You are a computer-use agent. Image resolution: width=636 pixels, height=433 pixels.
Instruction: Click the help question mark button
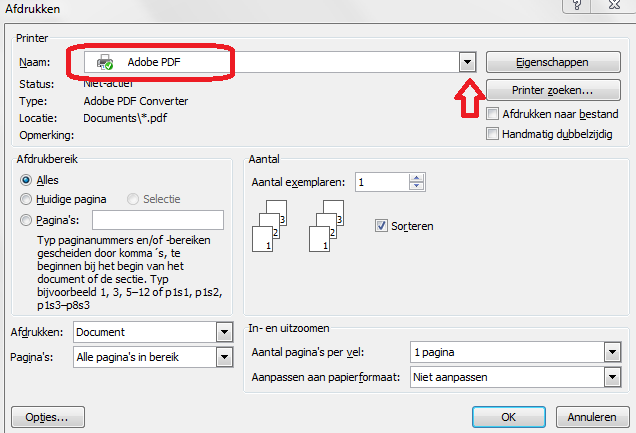click(577, 6)
